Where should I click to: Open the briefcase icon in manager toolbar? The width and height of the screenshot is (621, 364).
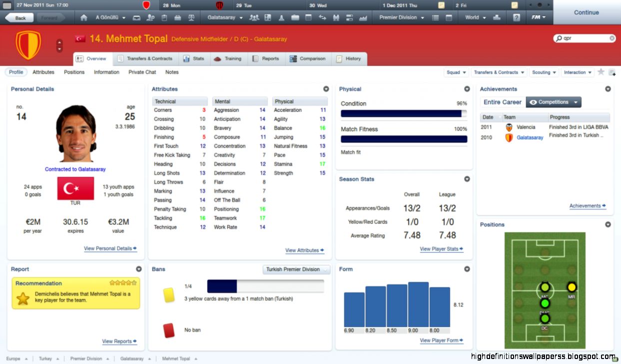point(177,17)
